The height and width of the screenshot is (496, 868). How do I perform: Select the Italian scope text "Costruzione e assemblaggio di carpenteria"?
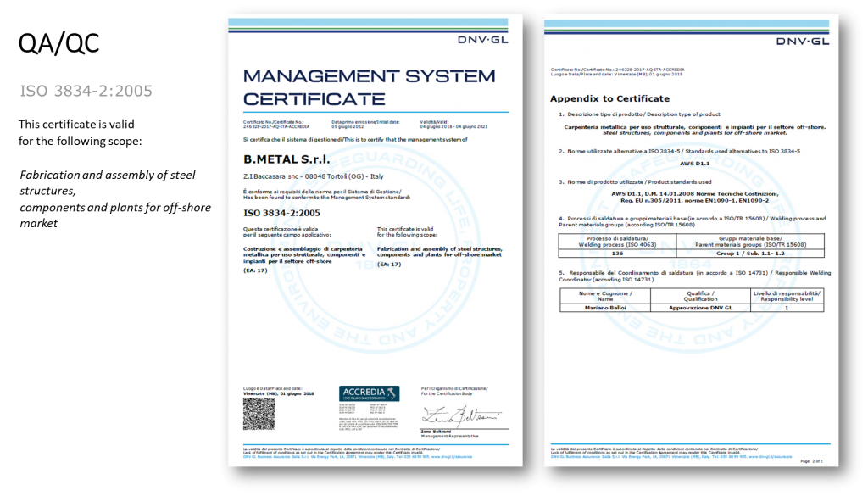pyautogui.click(x=304, y=254)
